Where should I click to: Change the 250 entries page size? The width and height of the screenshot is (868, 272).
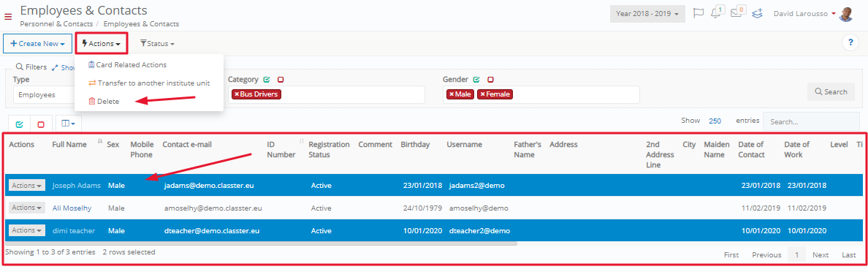715,121
